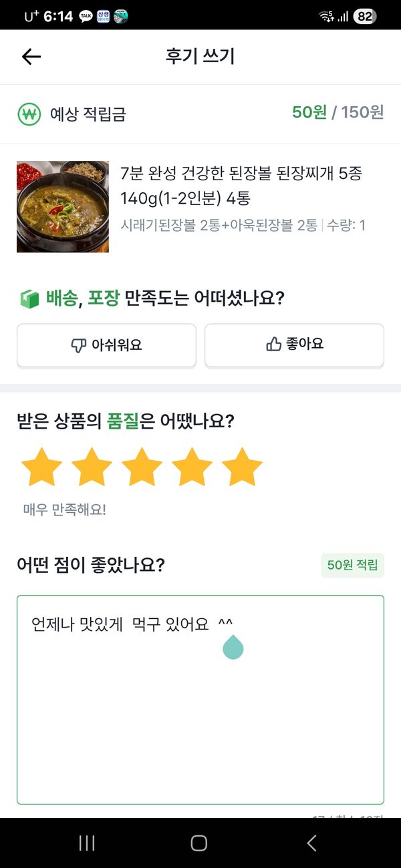Tap the thumbs-up icon on 좋아요
Viewport: 401px width, 868px height.
click(x=273, y=345)
